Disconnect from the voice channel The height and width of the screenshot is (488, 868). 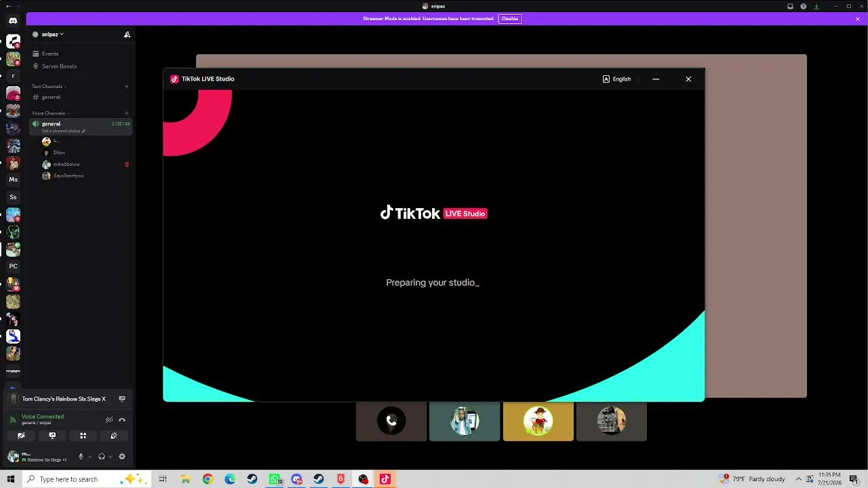pyautogui.click(x=122, y=420)
